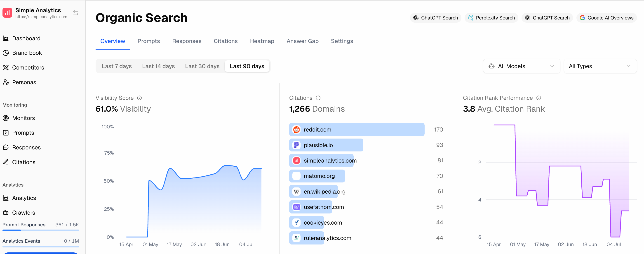This screenshot has height=254, width=644.
Task: Click the Prompt Responses usage progress bar
Action: [x=41, y=230]
